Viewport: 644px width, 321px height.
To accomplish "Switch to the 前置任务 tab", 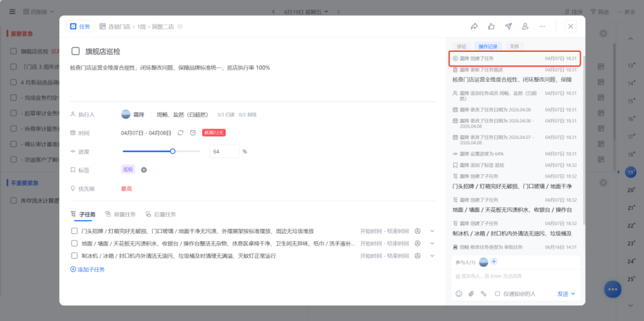I will tap(120, 214).
